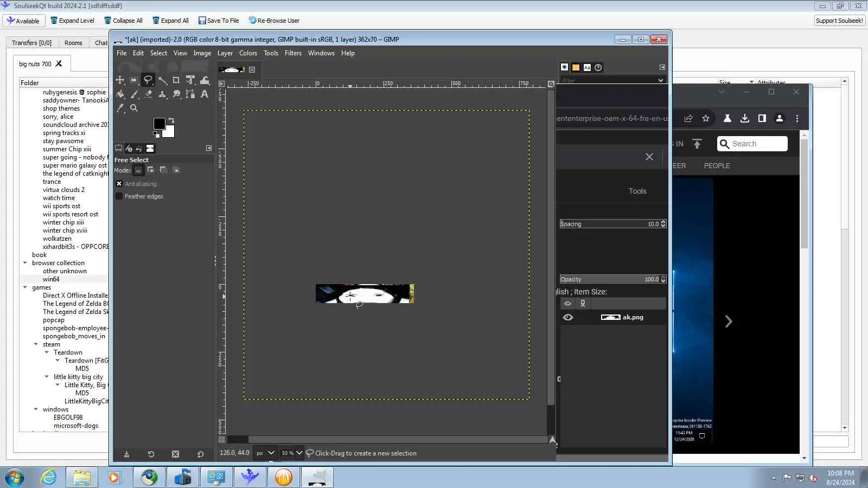868x488 pixels.
Task: Swap foreground and background colors
Action: click(x=171, y=120)
